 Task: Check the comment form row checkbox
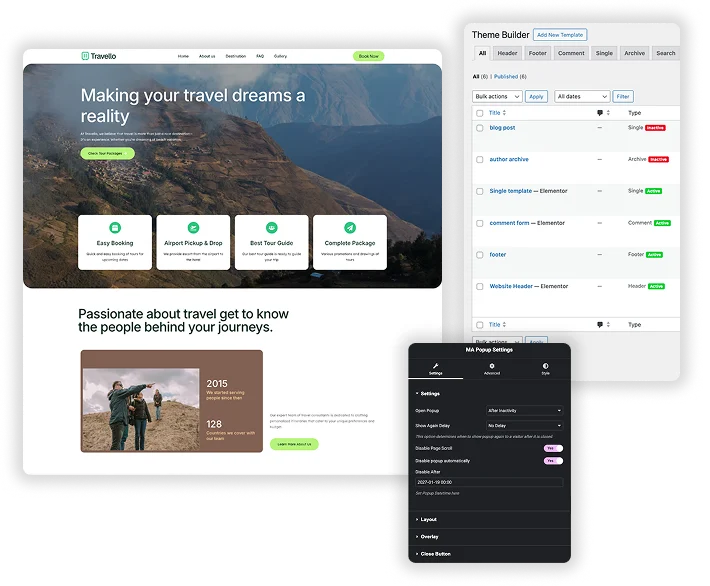pos(480,223)
